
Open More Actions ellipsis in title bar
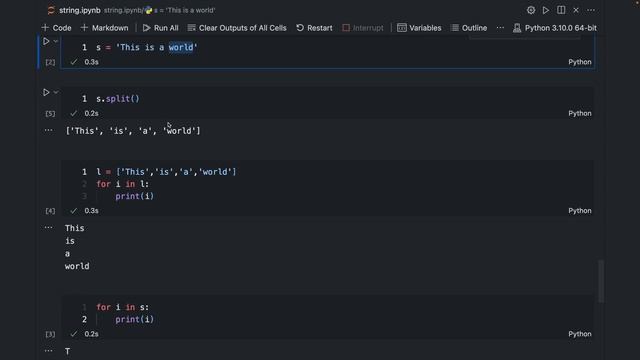coord(591,10)
